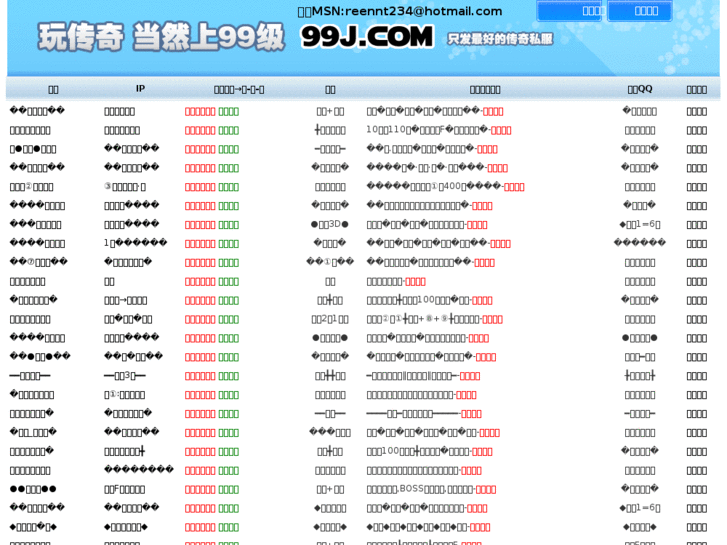Click the IP cell with digit 3 between dashes
This screenshot has height=545, width=727.
tap(124, 376)
